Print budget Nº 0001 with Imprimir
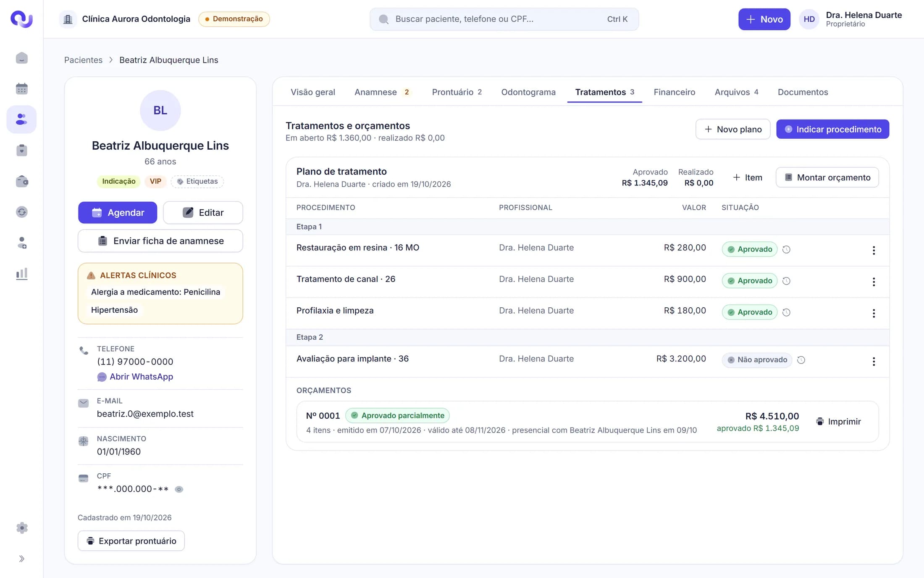This screenshot has height=578, width=924. pos(838,422)
